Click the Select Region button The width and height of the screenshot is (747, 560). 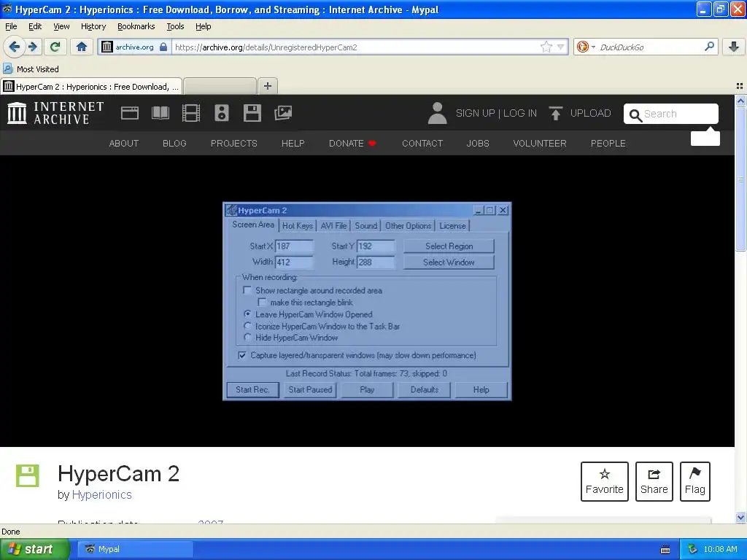click(x=449, y=246)
